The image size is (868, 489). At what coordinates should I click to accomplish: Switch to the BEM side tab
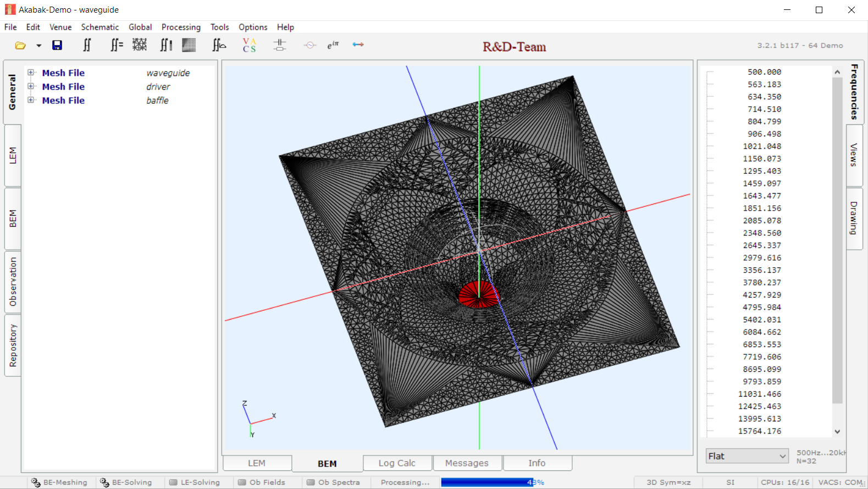tap(13, 218)
